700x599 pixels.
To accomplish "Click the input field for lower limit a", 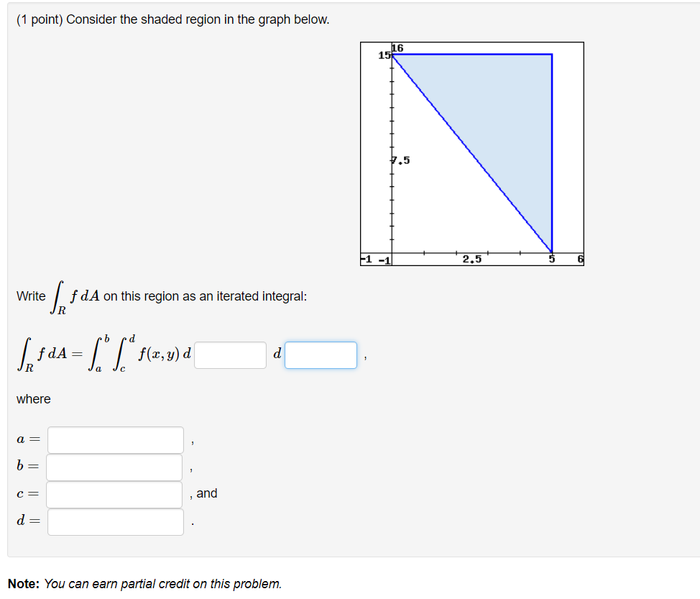I will coord(114,439).
